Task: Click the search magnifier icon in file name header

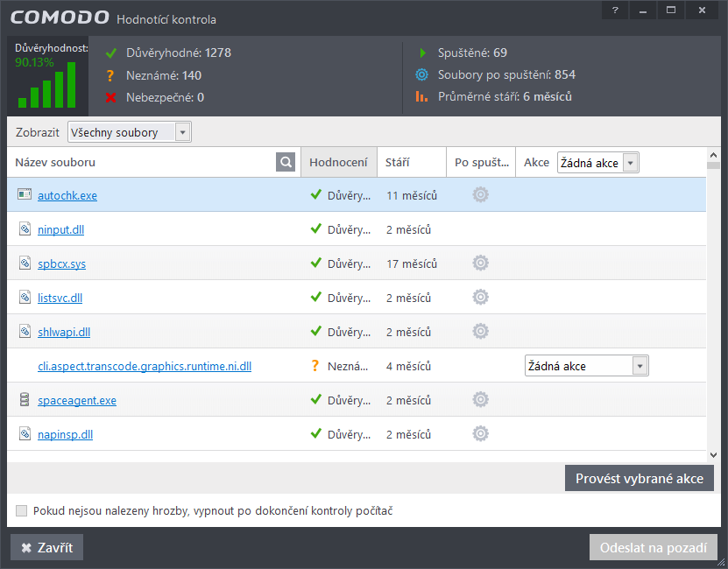Action: 286,163
